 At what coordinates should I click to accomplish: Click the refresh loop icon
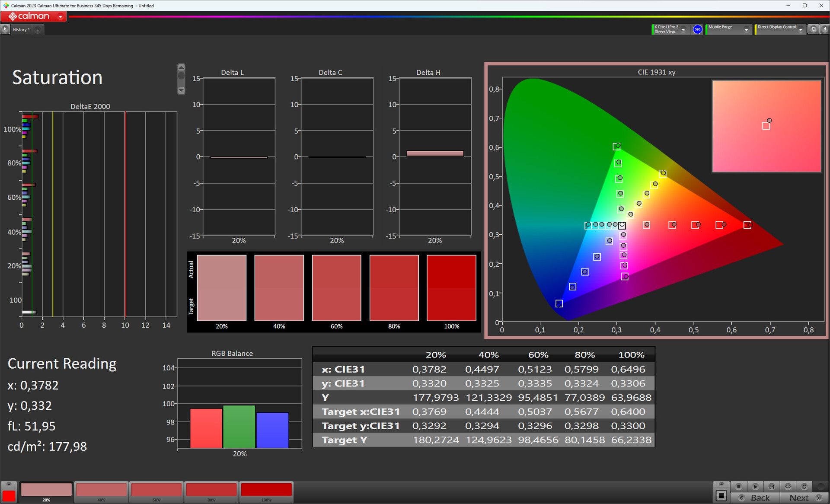804,486
